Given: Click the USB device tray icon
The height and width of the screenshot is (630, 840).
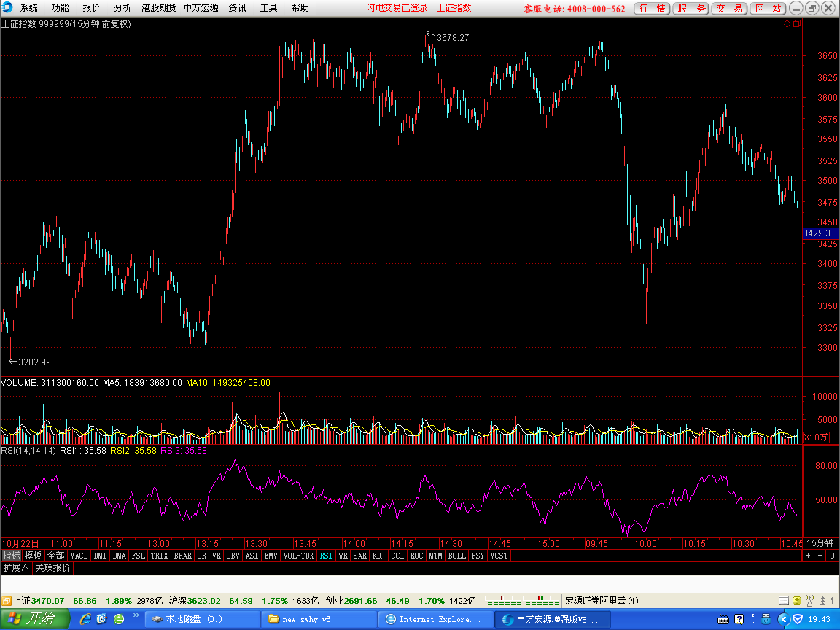Looking at the screenshot, I should pyautogui.click(x=766, y=619).
